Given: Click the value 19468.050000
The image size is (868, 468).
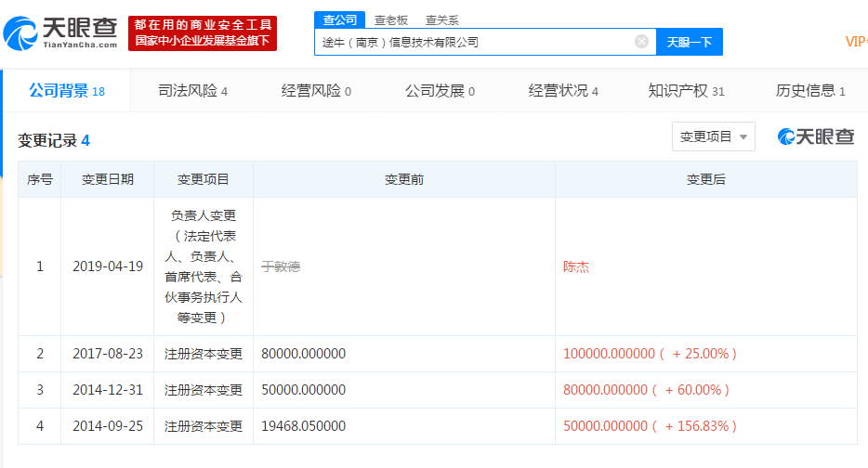Looking at the screenshot, I should click(x=303, y=426).
